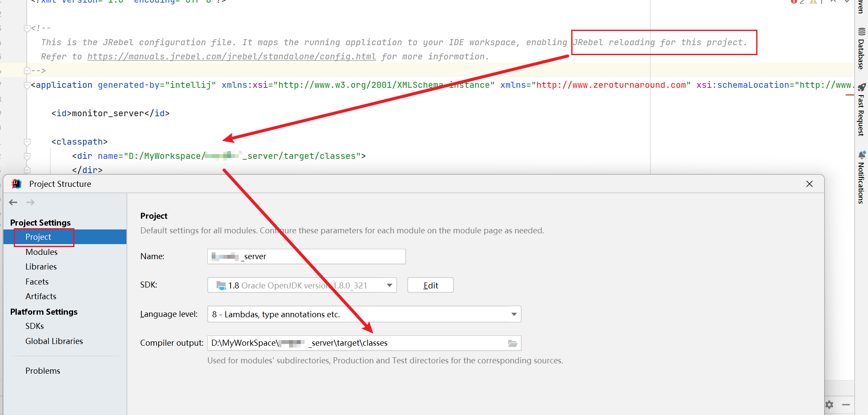The height and width of the screenshot is (415, 868).
Task: Select Facets in Project Settings
Action: pyautogui.click(x=37, y=282)
